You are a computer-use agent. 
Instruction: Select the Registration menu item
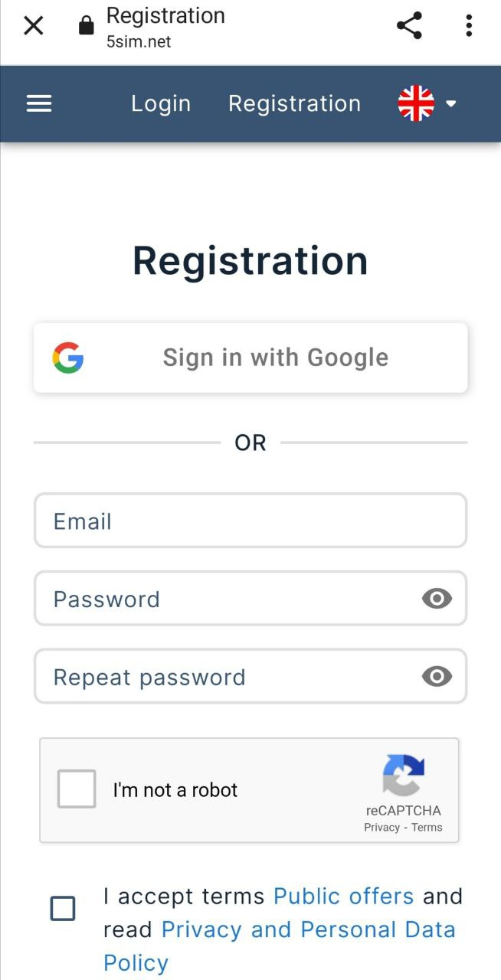coord(294,103)
